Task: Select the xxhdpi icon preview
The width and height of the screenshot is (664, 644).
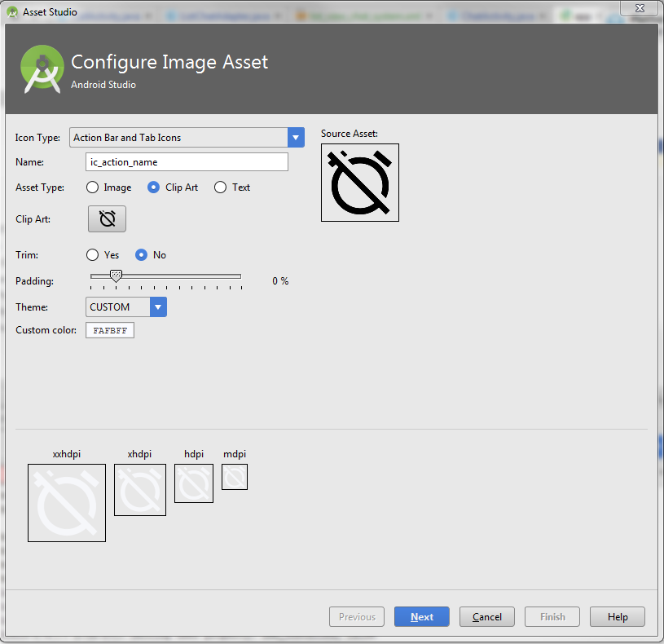Action: click(x=66, y=502)
